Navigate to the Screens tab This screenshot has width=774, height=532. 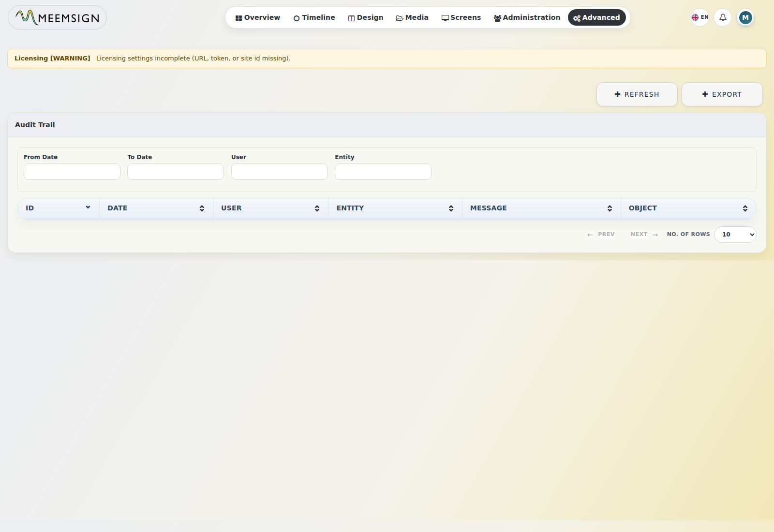click(x=461, y=17)
